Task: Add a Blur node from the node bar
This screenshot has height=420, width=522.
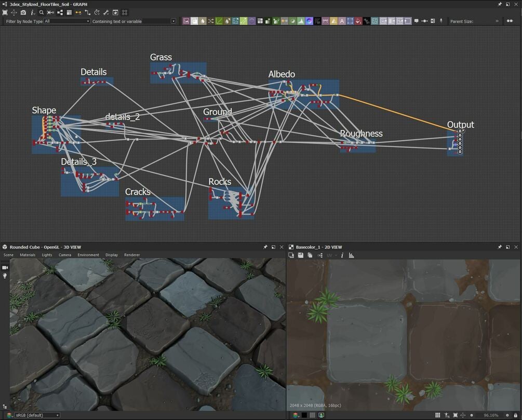Action: click(203, 21)
